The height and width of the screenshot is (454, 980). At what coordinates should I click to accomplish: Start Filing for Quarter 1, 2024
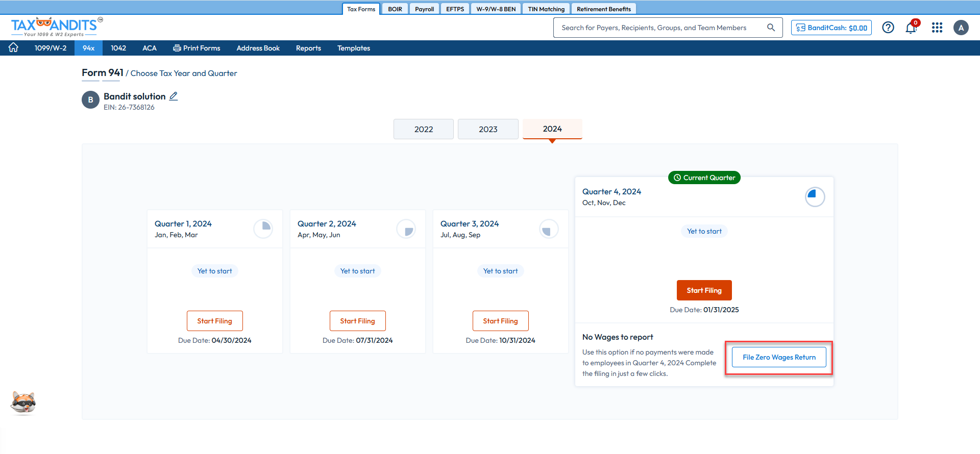215,321
